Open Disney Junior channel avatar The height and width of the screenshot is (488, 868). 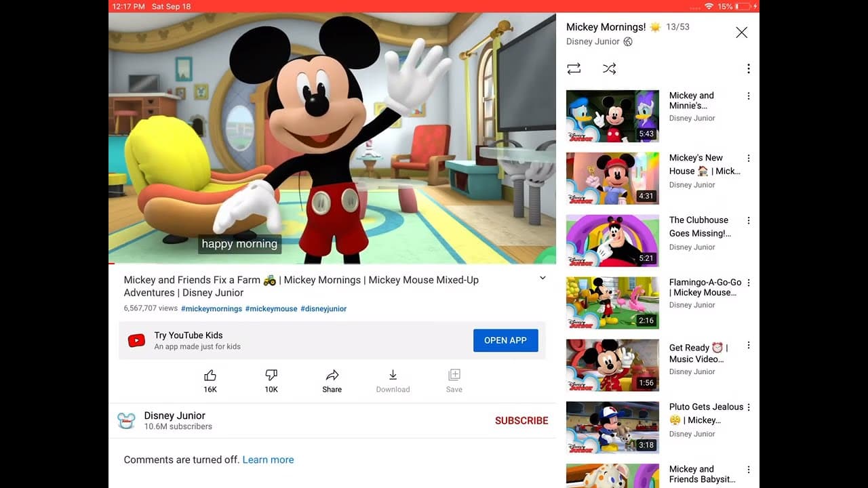click(126, 420)
